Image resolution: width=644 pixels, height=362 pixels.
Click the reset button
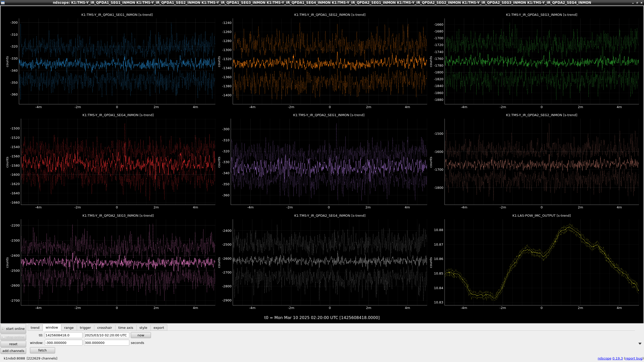[13, 344]
